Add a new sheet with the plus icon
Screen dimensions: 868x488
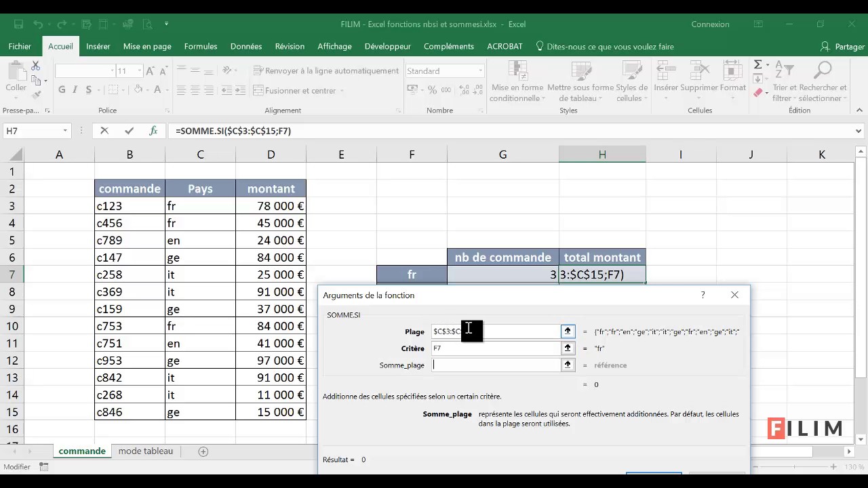tap(203, 451)
